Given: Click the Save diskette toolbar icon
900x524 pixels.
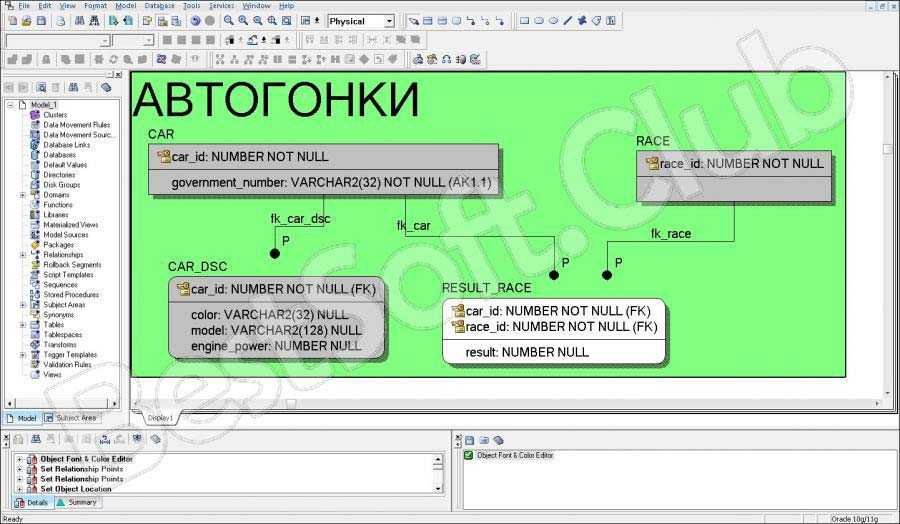Looking at the screenshot, I should click(41, 21).
